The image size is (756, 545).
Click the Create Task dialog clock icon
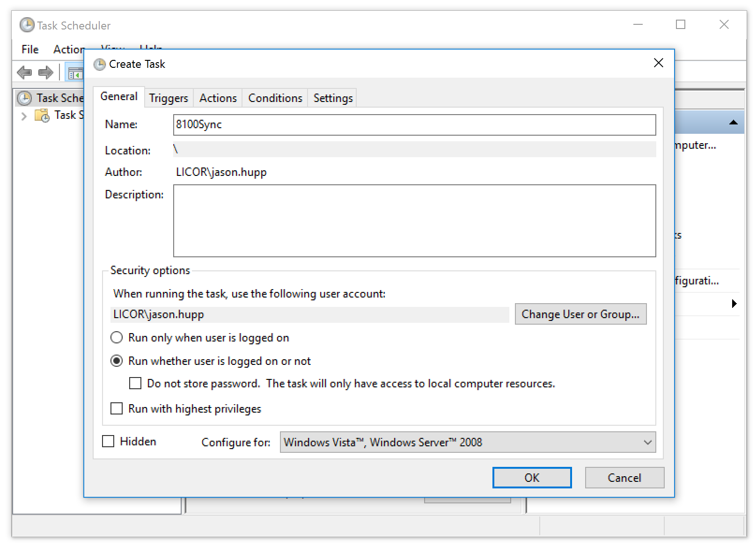tap(99, 64)
